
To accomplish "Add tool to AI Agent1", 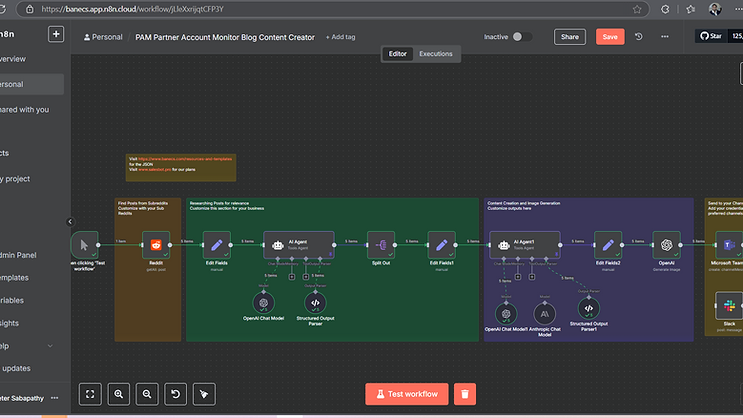I will click(x=532, y=277).
